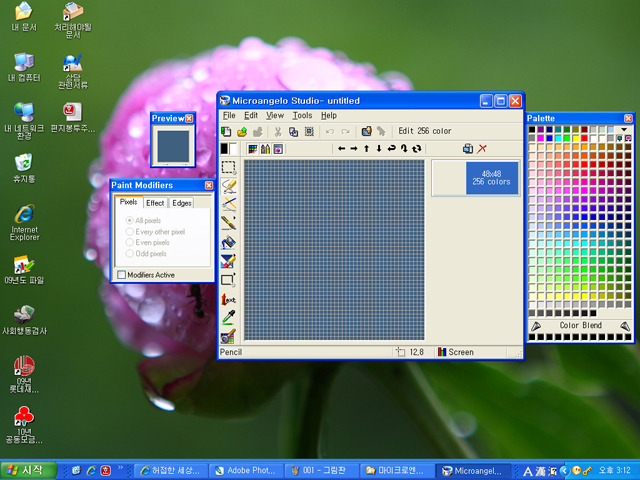Select the Pencil tool
This screenshot has width=640, height=480.
pos(229,186)
